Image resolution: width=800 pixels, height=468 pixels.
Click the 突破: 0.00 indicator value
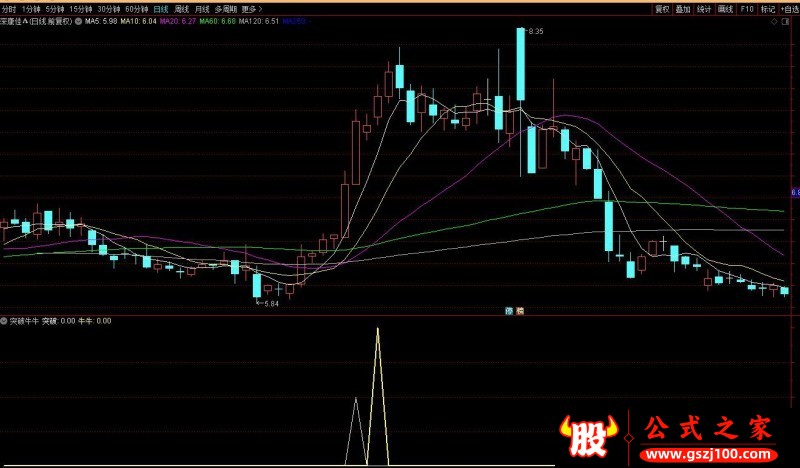[x=59, y=321]
